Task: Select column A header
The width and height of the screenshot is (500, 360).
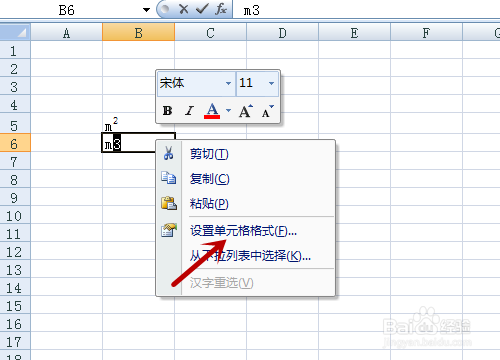Action: point(66,33)
